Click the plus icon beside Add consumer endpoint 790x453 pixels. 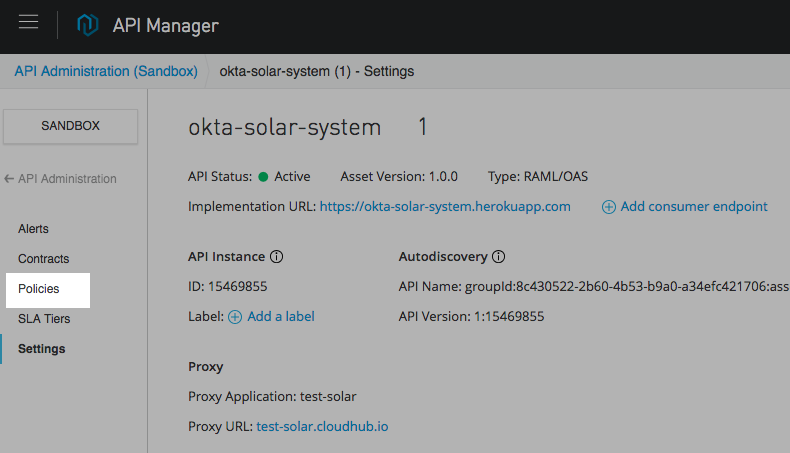click(608, 207)
